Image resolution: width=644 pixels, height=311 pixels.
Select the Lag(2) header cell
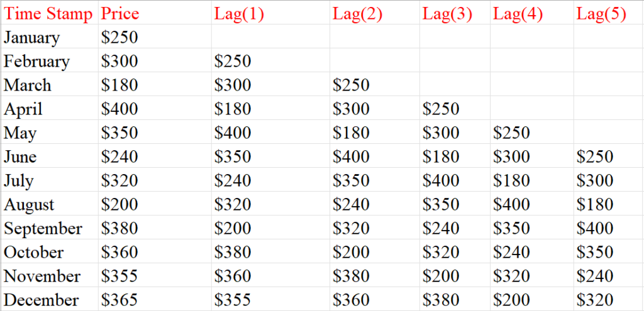click(357, 14)
